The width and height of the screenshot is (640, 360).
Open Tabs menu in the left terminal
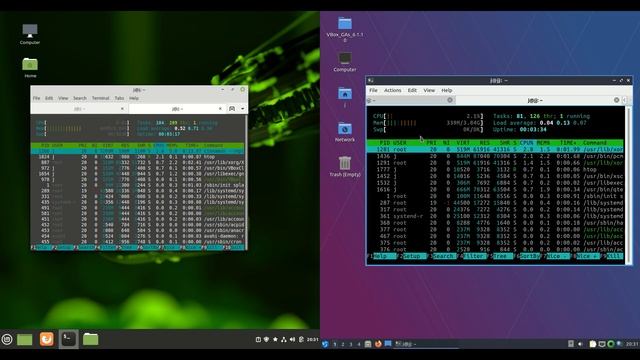(x=119, y=98)
